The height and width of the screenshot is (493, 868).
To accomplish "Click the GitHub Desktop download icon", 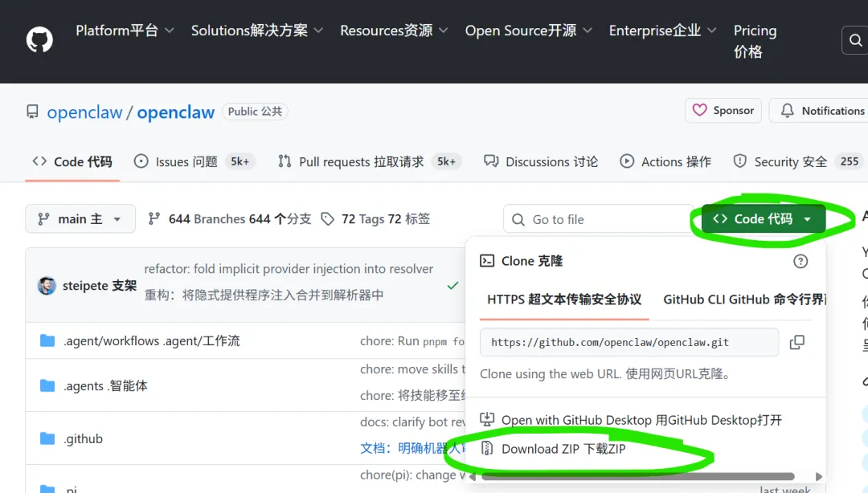I will pos(487,419).
